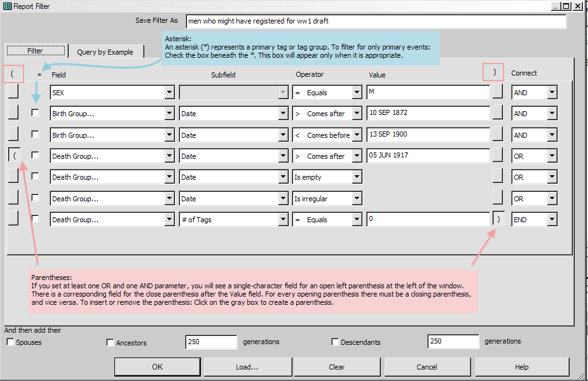
Task: Remove left parenthesis on 05 JUN 1917 row
Action: 14,155
